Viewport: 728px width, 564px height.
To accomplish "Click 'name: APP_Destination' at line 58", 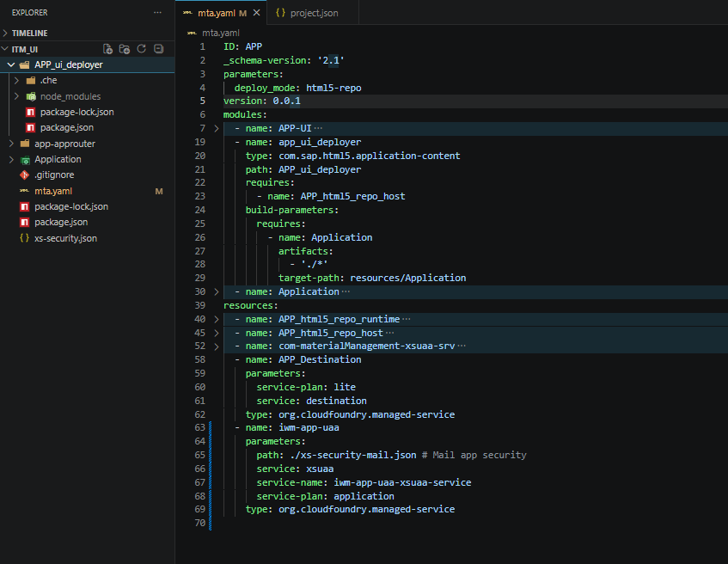I will (x=303, y=359).
